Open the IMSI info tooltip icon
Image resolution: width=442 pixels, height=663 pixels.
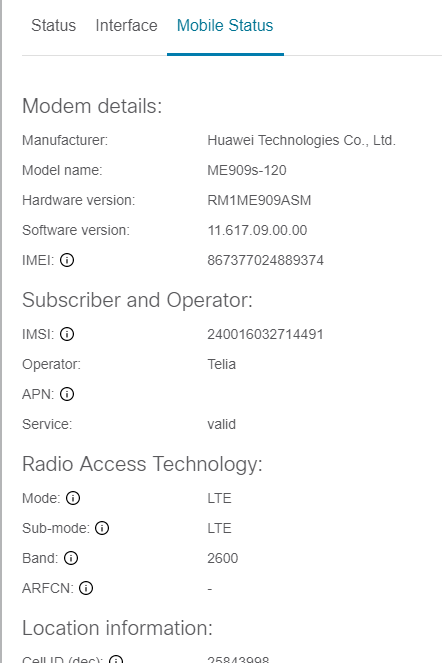pyautogui.click(x=67, y=334)
